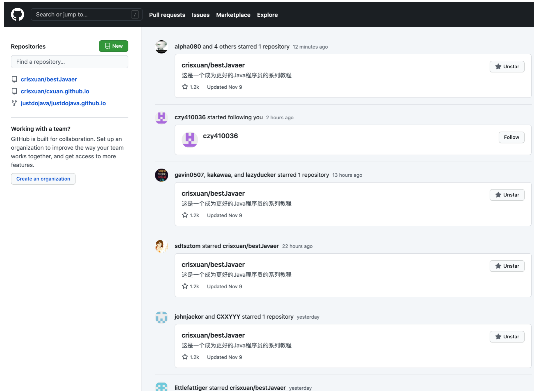Open the Pull requests menu item
Viewport: 535px width, 392px height.
(167, 15)
